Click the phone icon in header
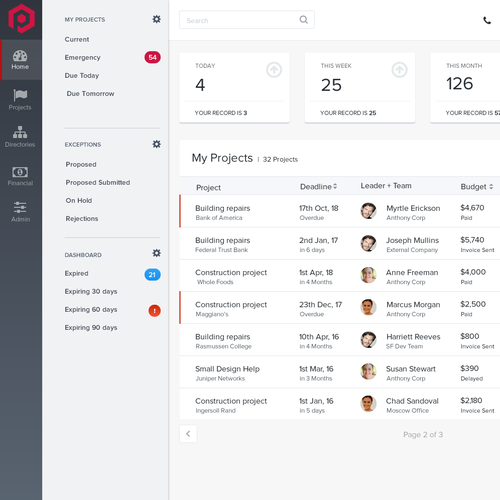 coord(487,20)
